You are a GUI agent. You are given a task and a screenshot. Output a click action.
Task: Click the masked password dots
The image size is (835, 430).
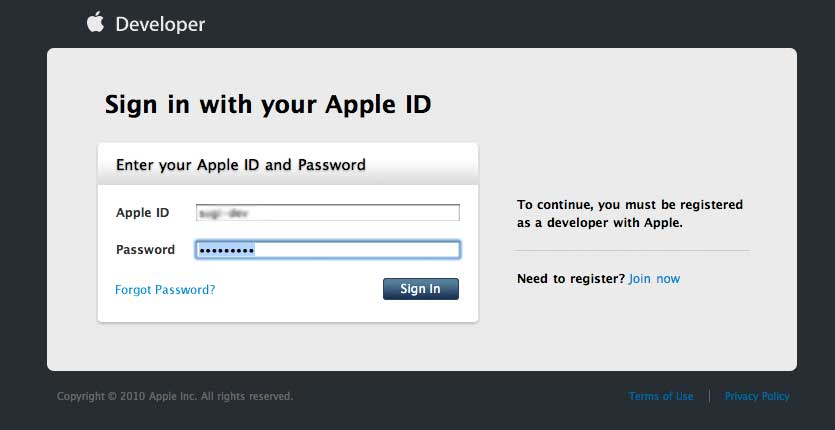226,250
